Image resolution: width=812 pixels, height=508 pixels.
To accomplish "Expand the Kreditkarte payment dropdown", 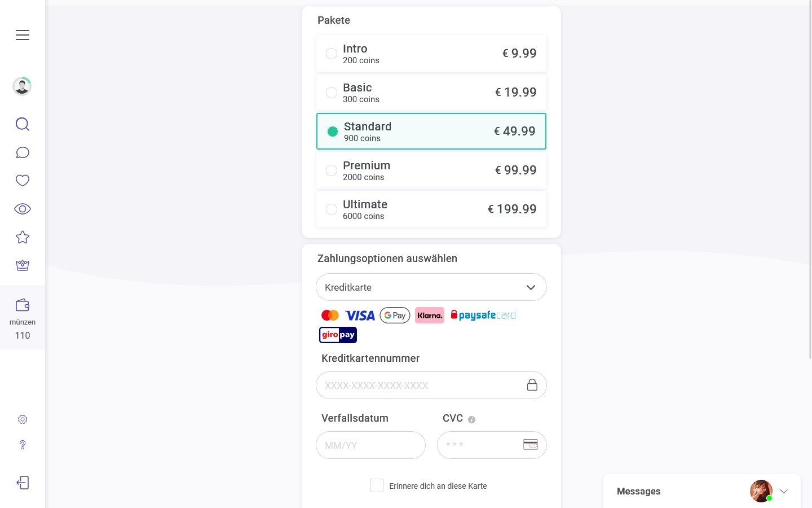I will (431, 287).
